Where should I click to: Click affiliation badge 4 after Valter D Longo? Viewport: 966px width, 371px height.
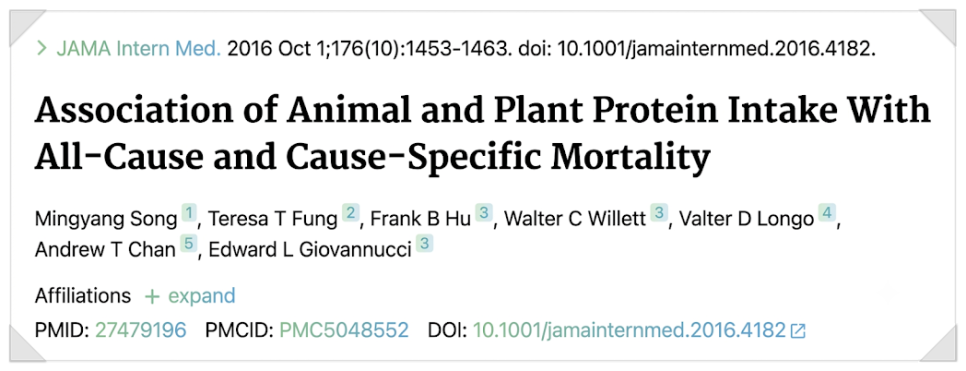pyautogui.click(x=826, y=214)
